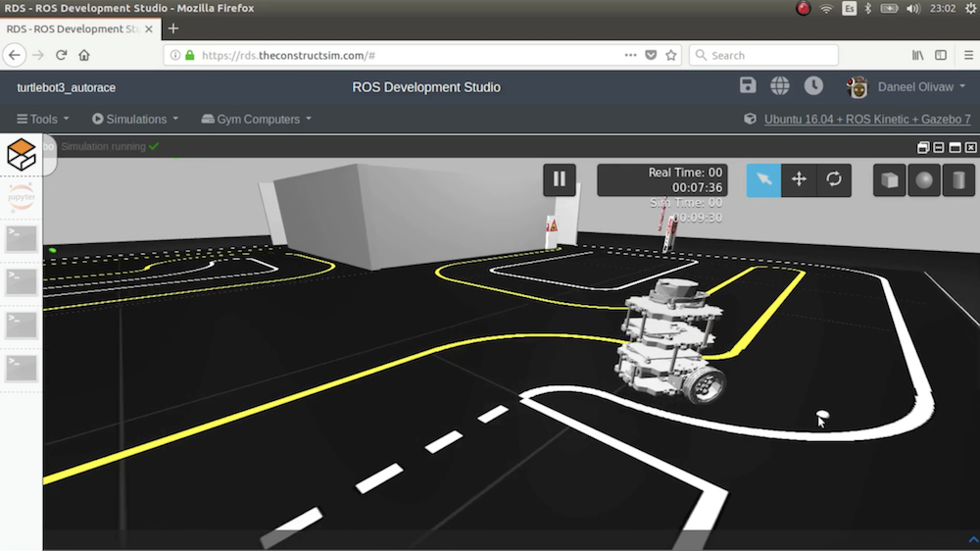Click the clock icon in header
This screenshot has height=551, width=980.
[x=813, y=85]
